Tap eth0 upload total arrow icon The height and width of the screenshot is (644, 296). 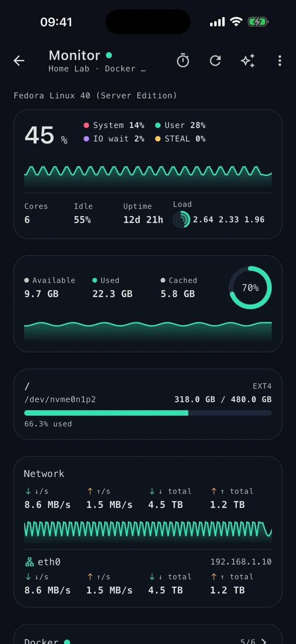coord(214,577)
